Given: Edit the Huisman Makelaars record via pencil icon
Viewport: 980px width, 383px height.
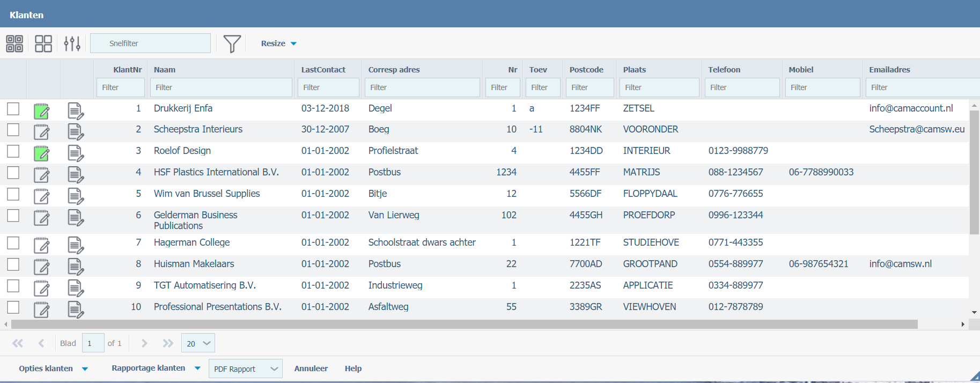Looking at the screenshot, I should click(42, 267).
